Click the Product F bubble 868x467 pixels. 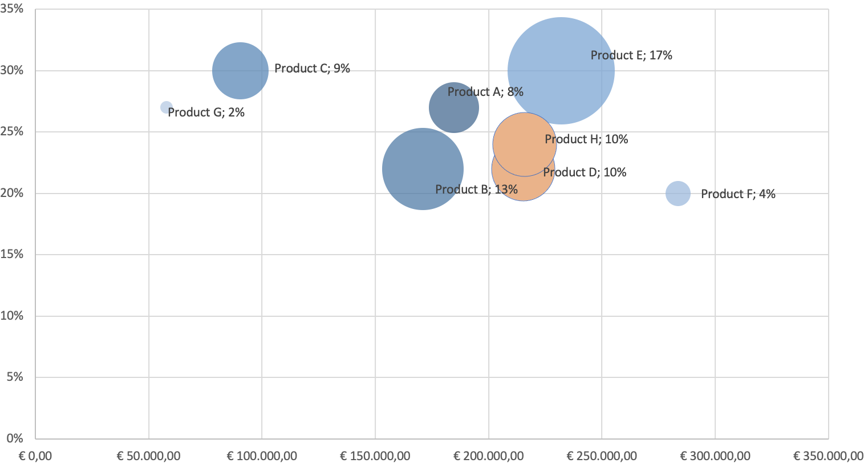(678, 194)
